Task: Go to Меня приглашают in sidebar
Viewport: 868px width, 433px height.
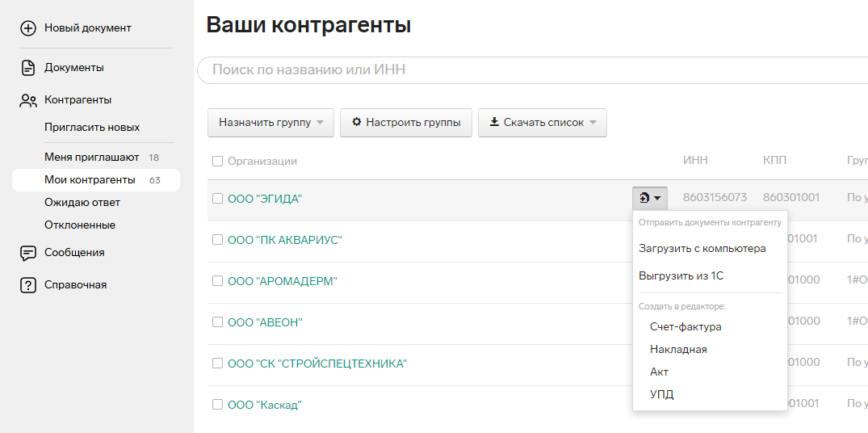Action: (91, 158)
